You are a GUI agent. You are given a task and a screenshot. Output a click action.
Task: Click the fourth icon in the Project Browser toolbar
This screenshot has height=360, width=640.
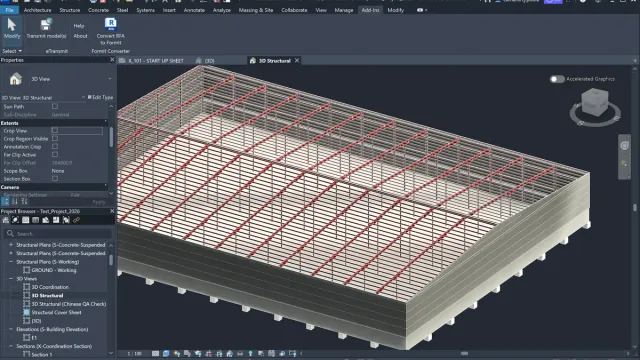36,220
